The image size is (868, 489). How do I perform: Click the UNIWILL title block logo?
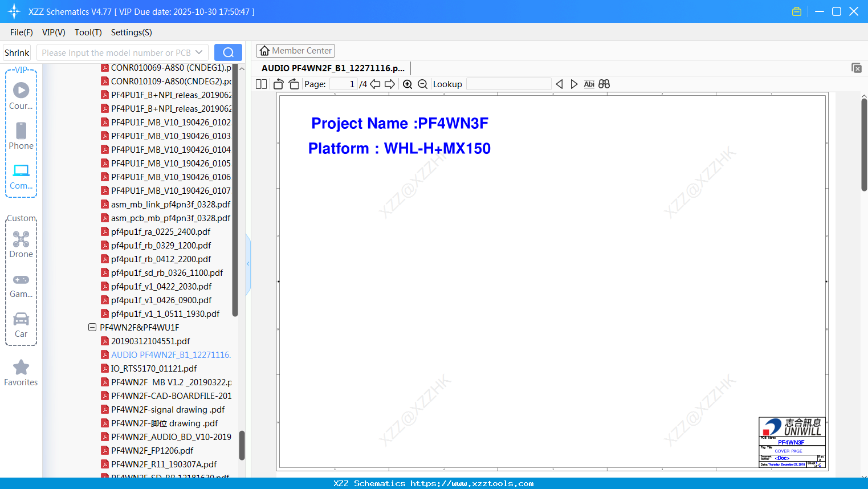coord(792,427)
